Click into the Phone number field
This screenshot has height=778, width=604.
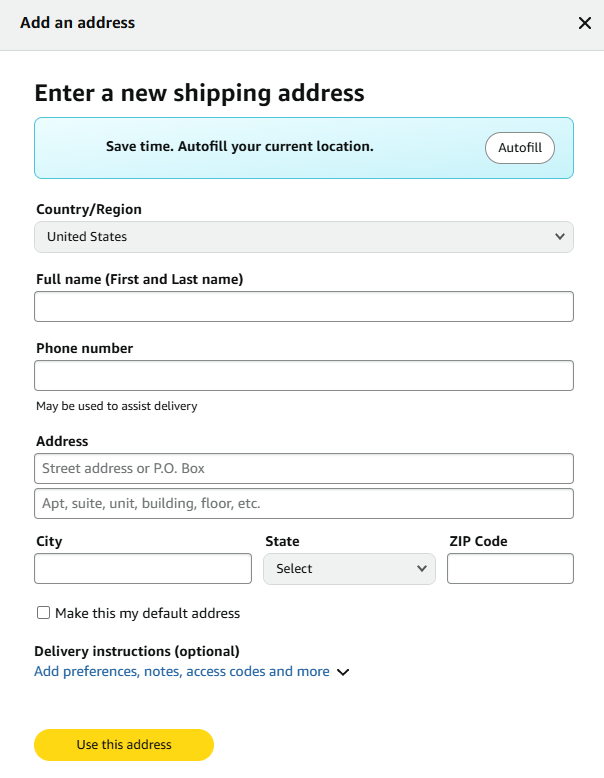[x=303, y=375]
